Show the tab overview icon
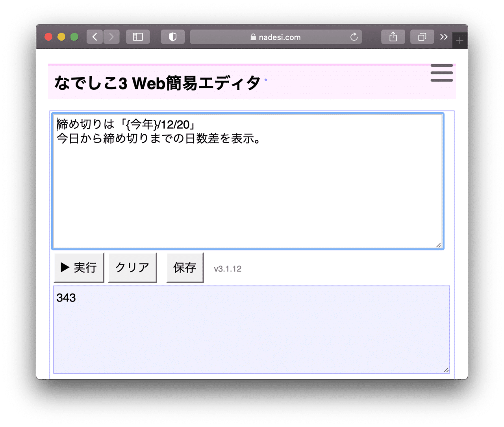Screen dimensions: 504x427 [422, 37]
